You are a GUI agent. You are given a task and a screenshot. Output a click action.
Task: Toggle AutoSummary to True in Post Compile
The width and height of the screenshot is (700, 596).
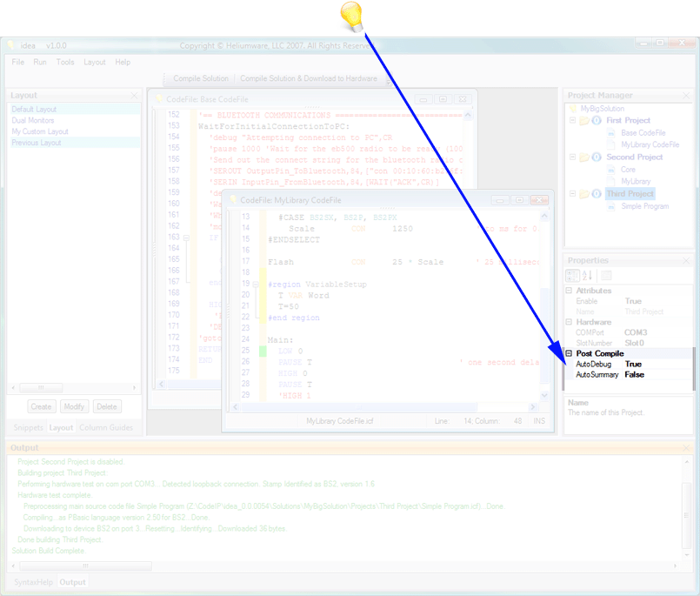[634, 374]
